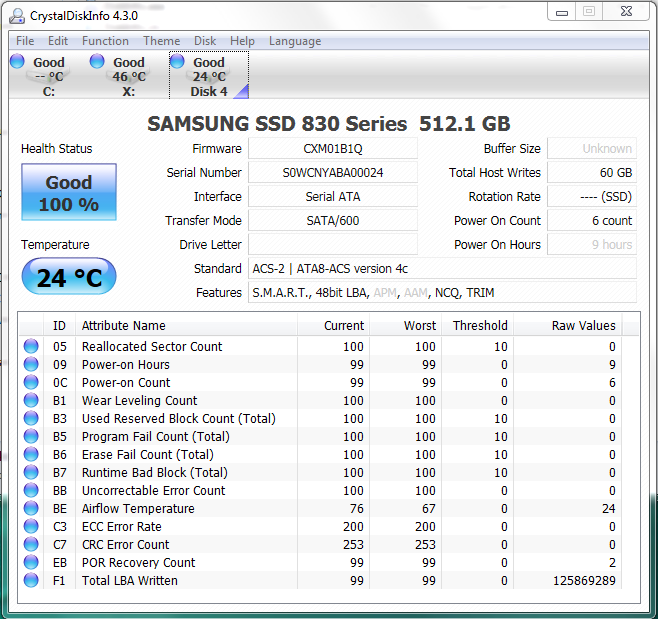Viewport: 658px width, 619px height.
Task: Open the Theme menu
Action: (x=161, y=41)
